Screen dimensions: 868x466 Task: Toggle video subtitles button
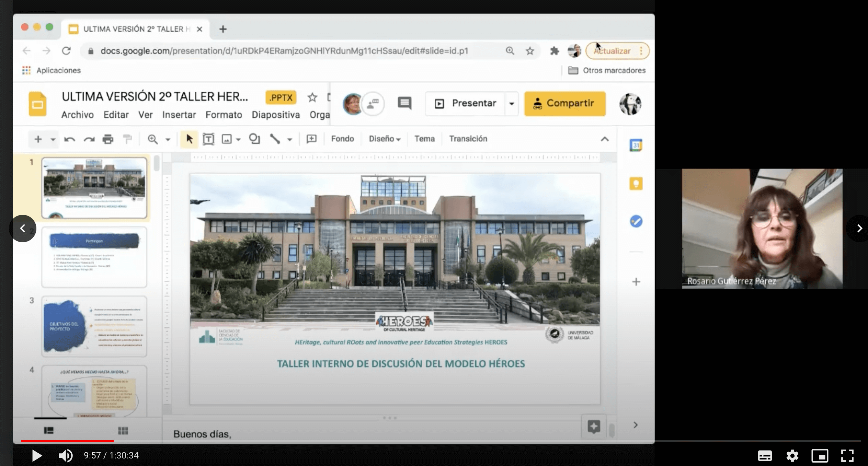point(765,456)
